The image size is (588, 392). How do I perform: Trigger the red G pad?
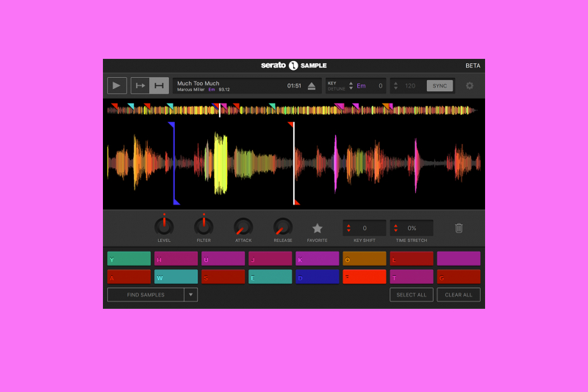click(459, 277)
